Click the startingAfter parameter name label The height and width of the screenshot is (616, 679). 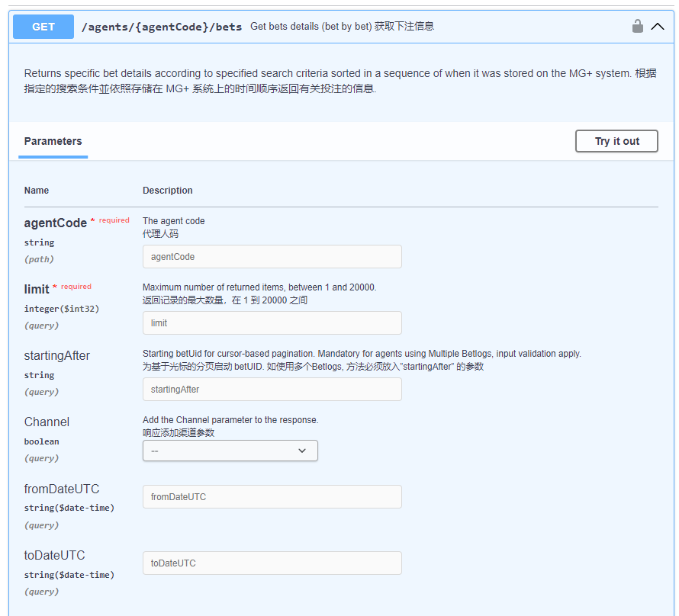[57, 356]
